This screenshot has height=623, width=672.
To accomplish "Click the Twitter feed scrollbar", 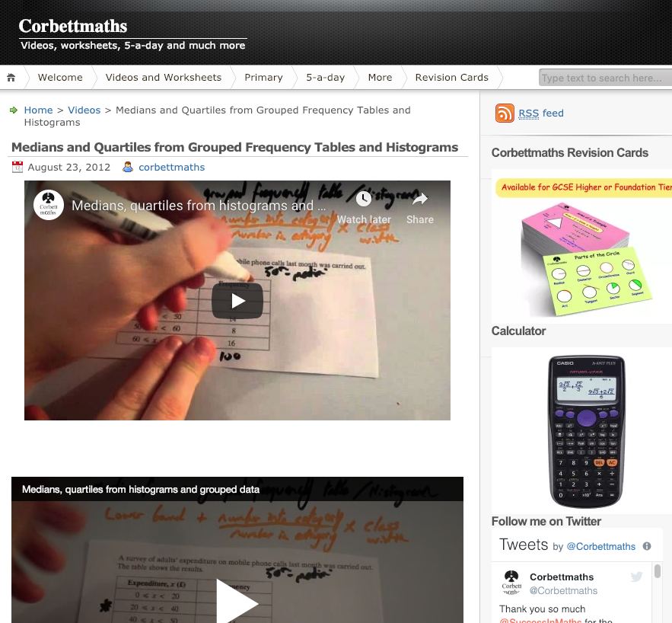I will (658, 571).
